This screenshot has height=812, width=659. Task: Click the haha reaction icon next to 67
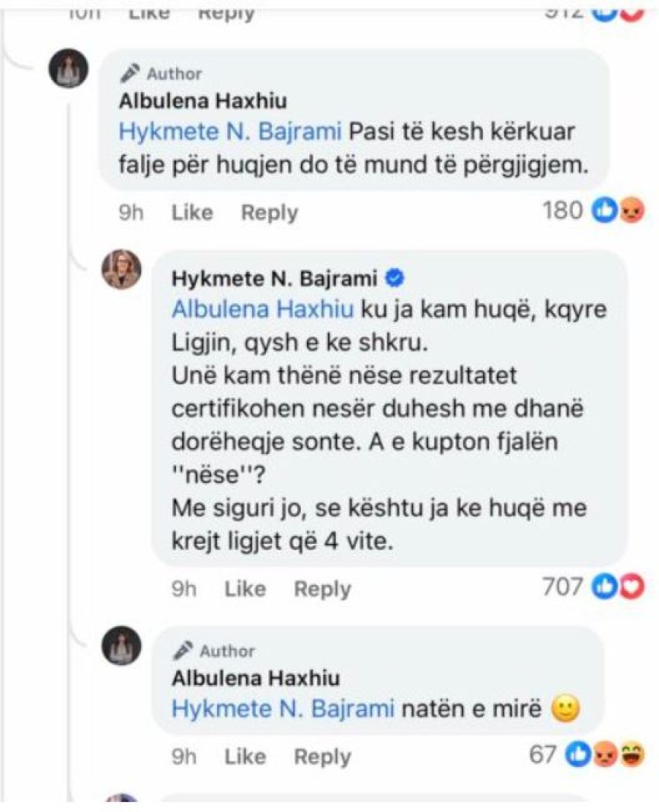click(633, 755)
